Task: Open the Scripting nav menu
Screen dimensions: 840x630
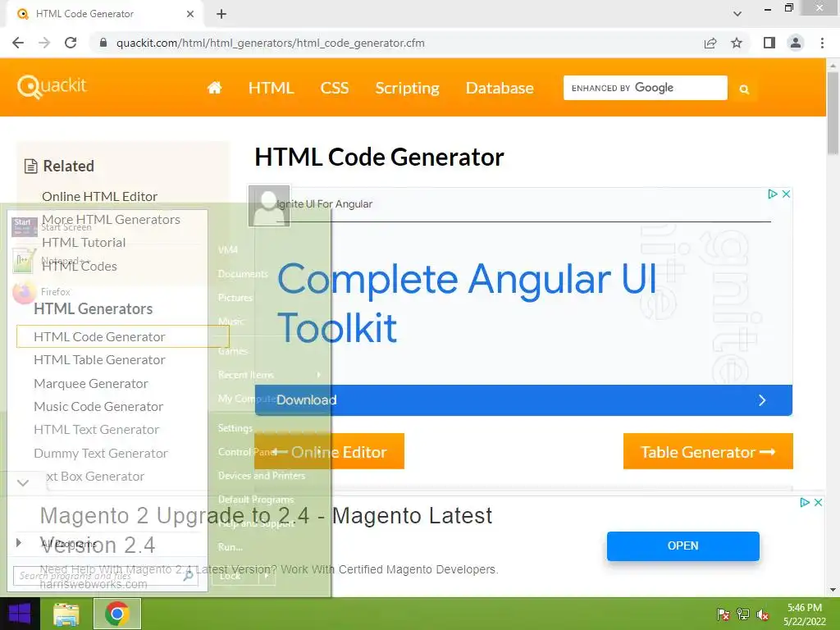Action: (x=407, y=88)
